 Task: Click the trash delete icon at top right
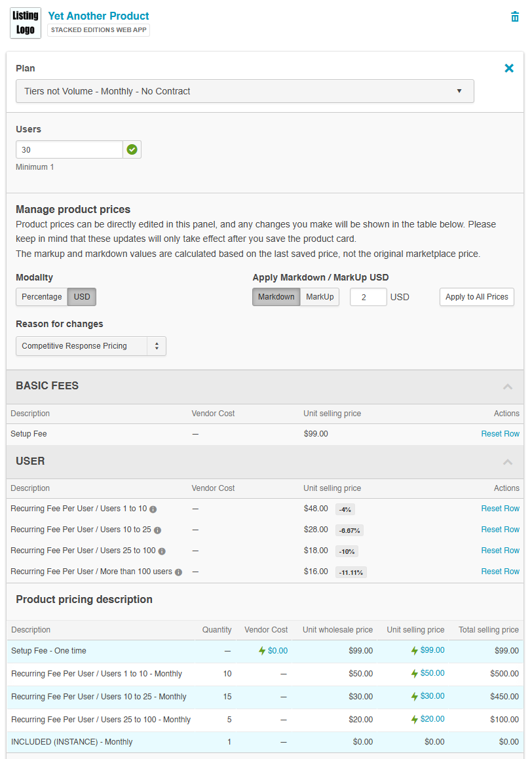coord(515,17)
